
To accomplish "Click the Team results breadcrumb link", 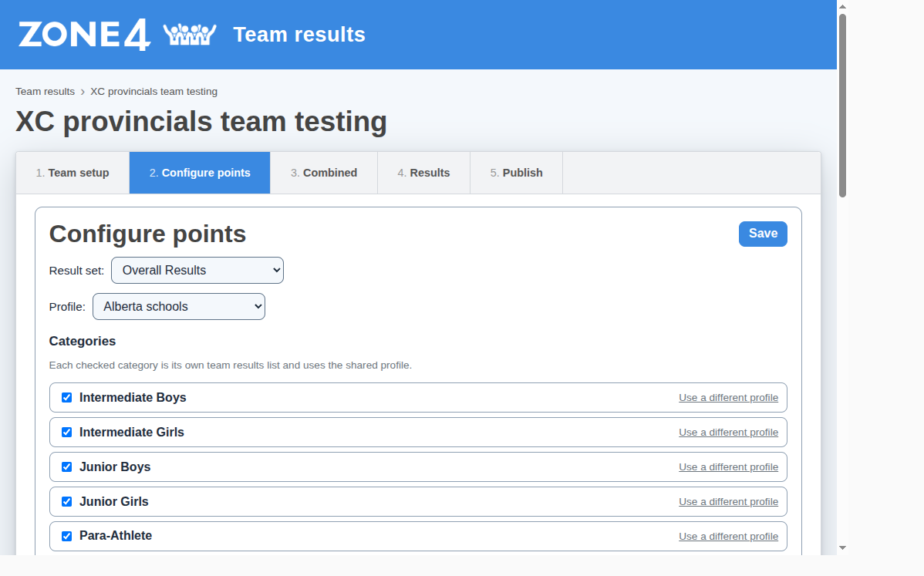I will pyautogui.click(x=45, y=91).
